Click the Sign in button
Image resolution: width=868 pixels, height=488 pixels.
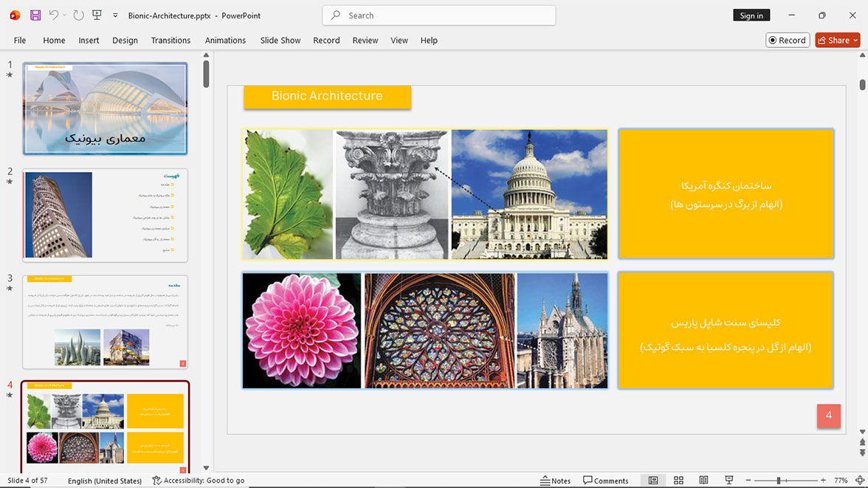pyautogui.click(x=751, y=16)
